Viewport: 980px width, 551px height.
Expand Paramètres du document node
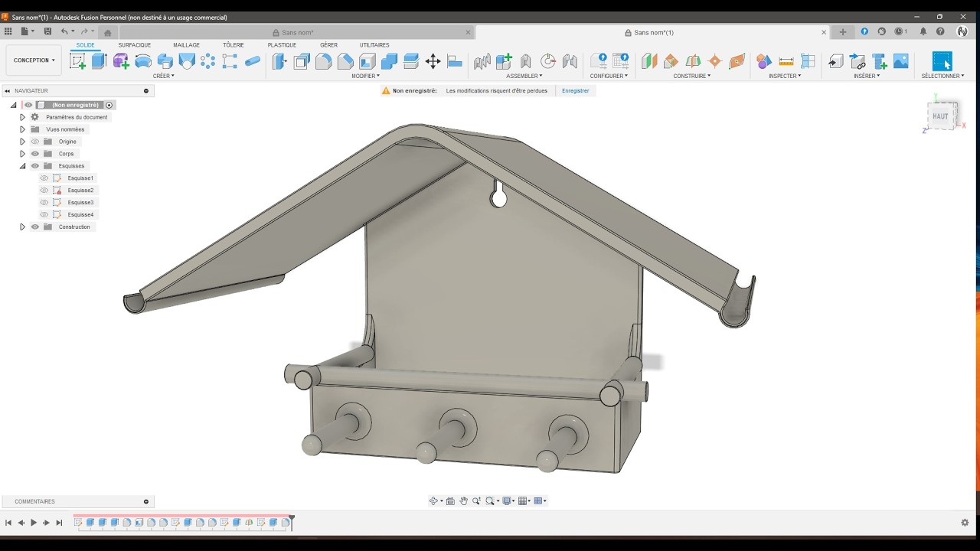tap(22, 117)
